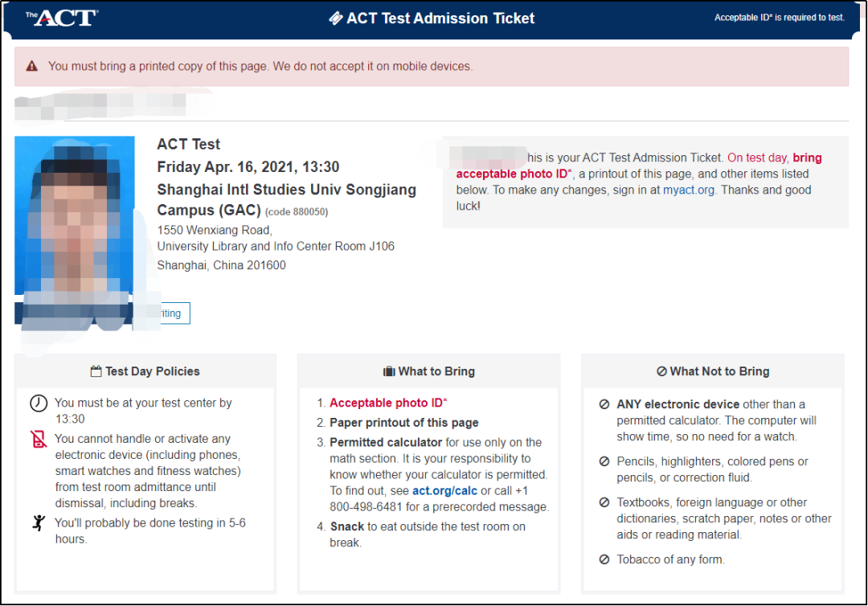Click the ticket icon beside page title

[x=335, y=18]
